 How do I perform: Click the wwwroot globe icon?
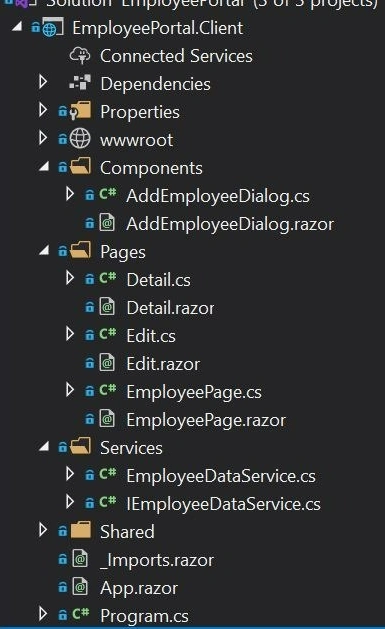80,139
